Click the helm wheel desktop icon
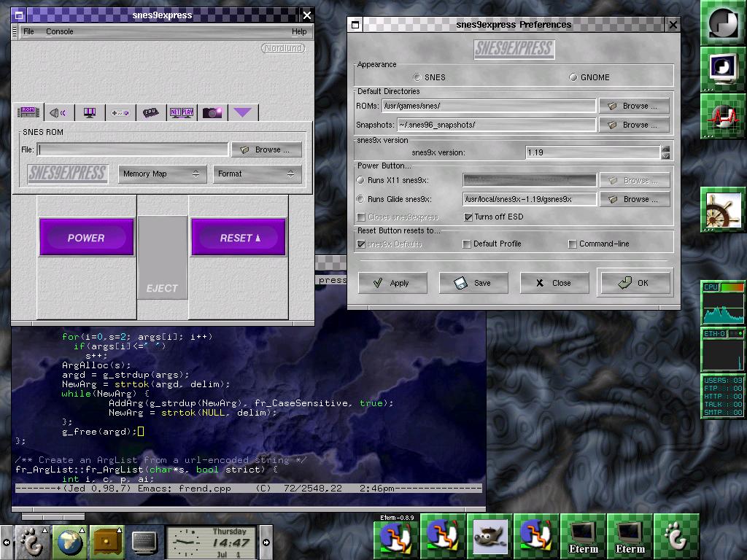This screenshot has height=560, width=747. (723, 211)
